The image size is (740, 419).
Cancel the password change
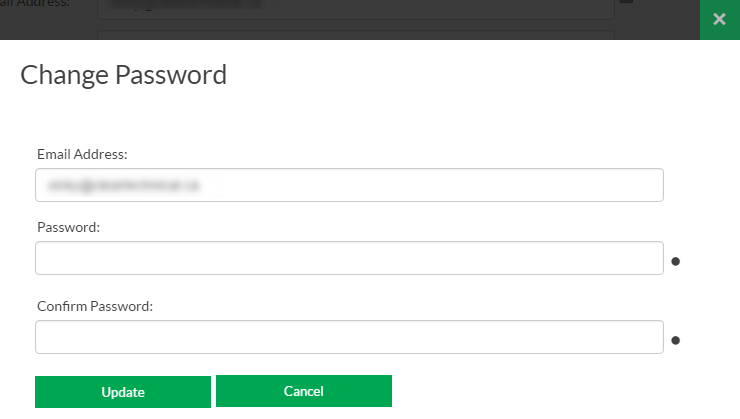click(304, 391)
